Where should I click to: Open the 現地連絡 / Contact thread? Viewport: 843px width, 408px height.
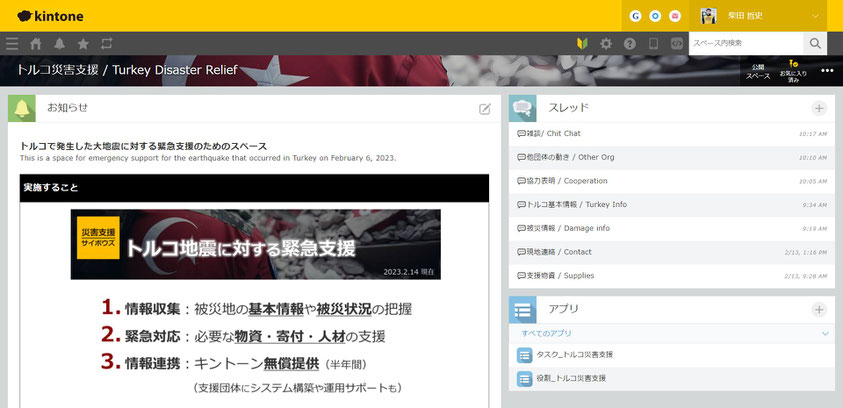(672, 252)
